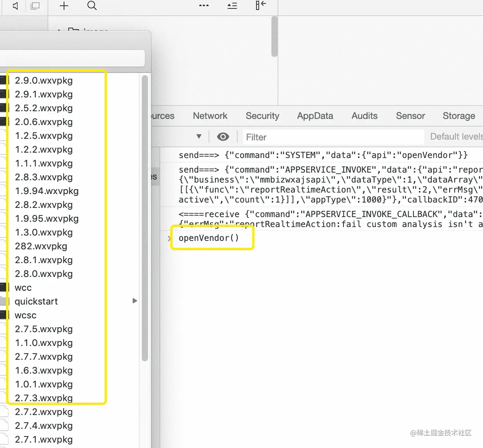The image size is (483, 448).
Task: Open the console context dropdown arrow
Action: [x=199, y=137]
